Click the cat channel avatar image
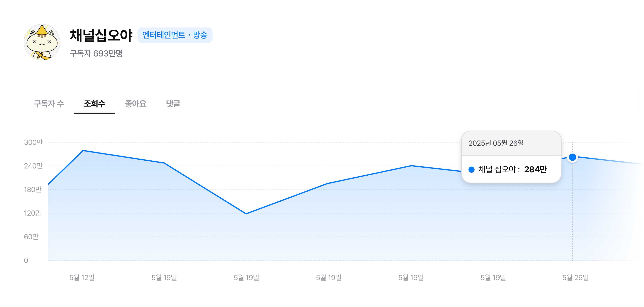644x307 pixels. [42, 42]
